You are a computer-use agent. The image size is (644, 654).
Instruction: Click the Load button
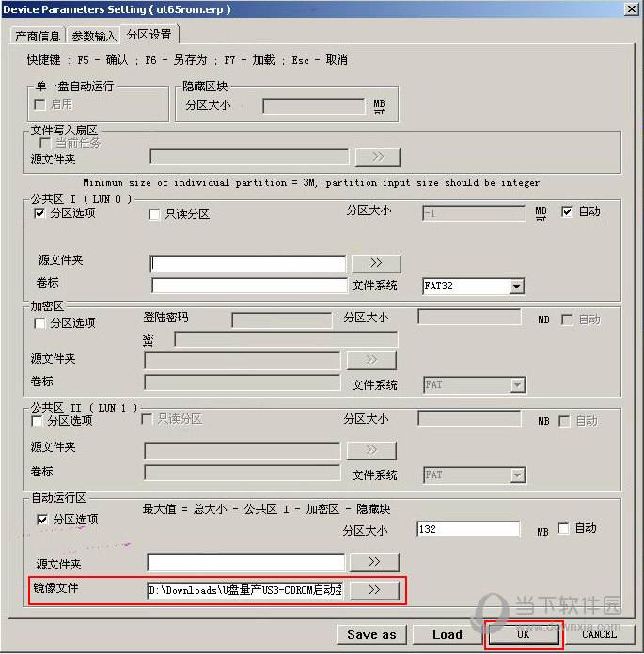coord(447,634)
